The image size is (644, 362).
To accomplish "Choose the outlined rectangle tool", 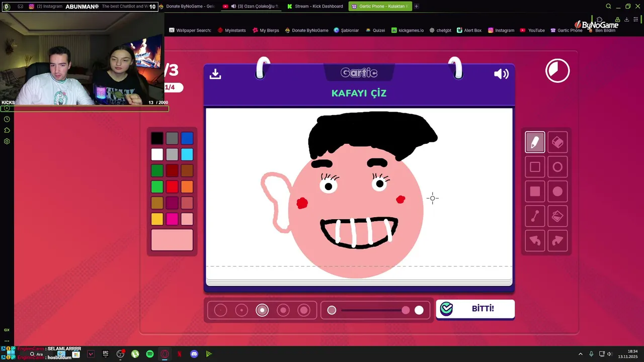I will [535, 167].
